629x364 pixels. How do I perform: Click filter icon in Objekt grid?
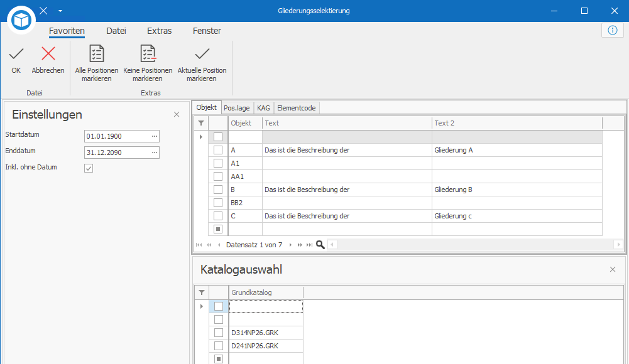[x=201, y=123]
